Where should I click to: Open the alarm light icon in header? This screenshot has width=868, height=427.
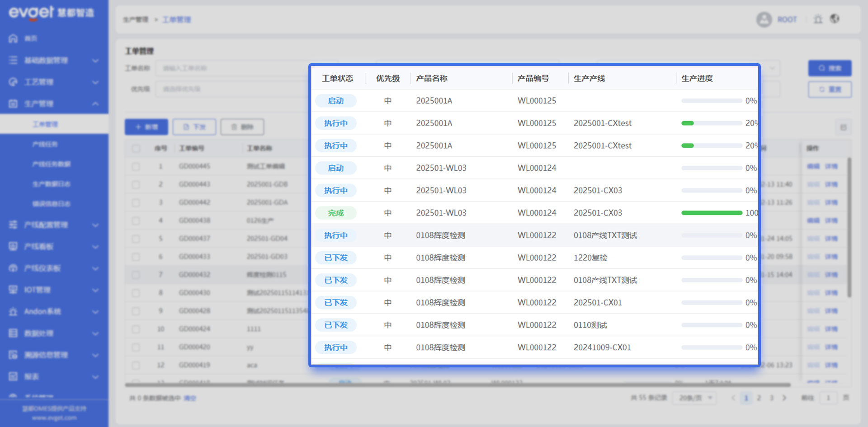point(818,19)
